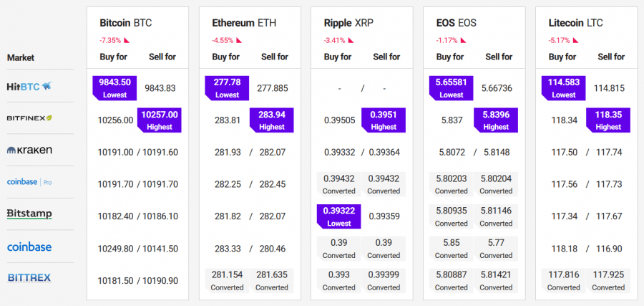This screenshot has height=306, width=644.
Task: Click the EOS Coinbase Pro converted price 5.80203
Action: tap(452, 184)
